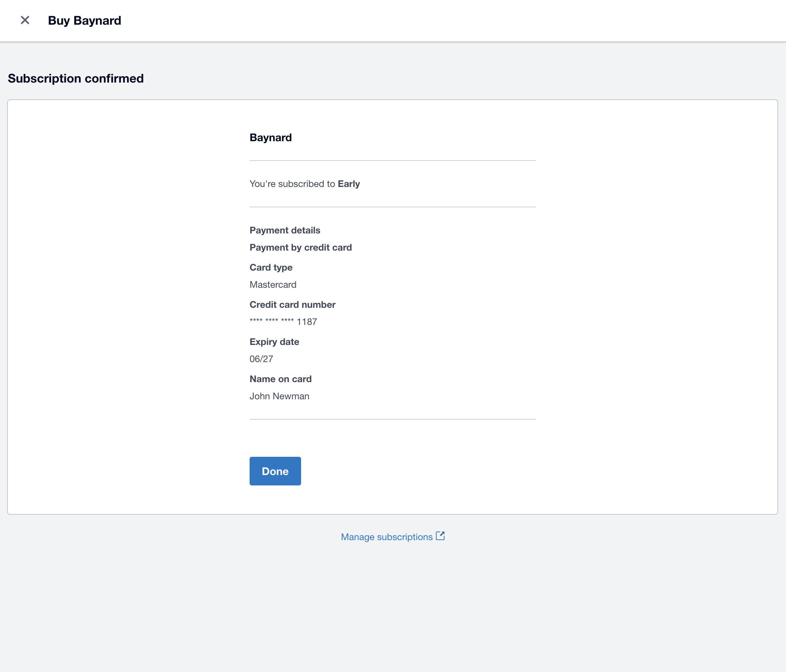Click the Expiry date label
Screen dimensions: 786x672
(x=274, y=341)
